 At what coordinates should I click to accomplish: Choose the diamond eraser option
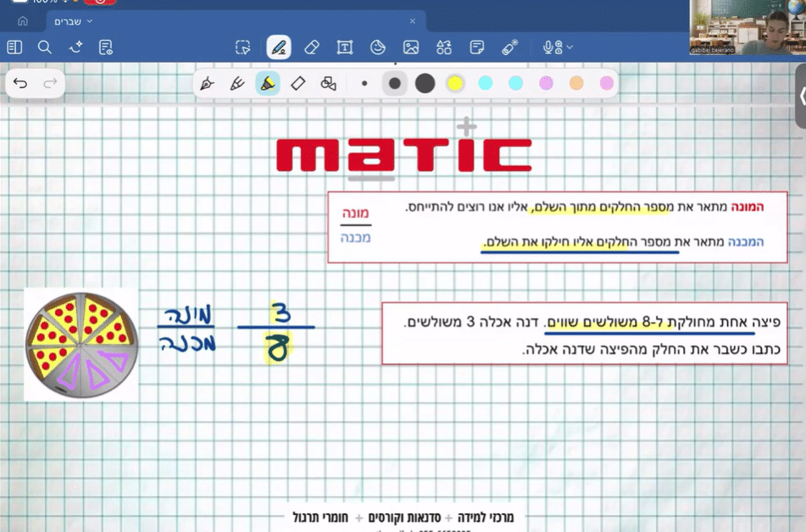(298, 83)
